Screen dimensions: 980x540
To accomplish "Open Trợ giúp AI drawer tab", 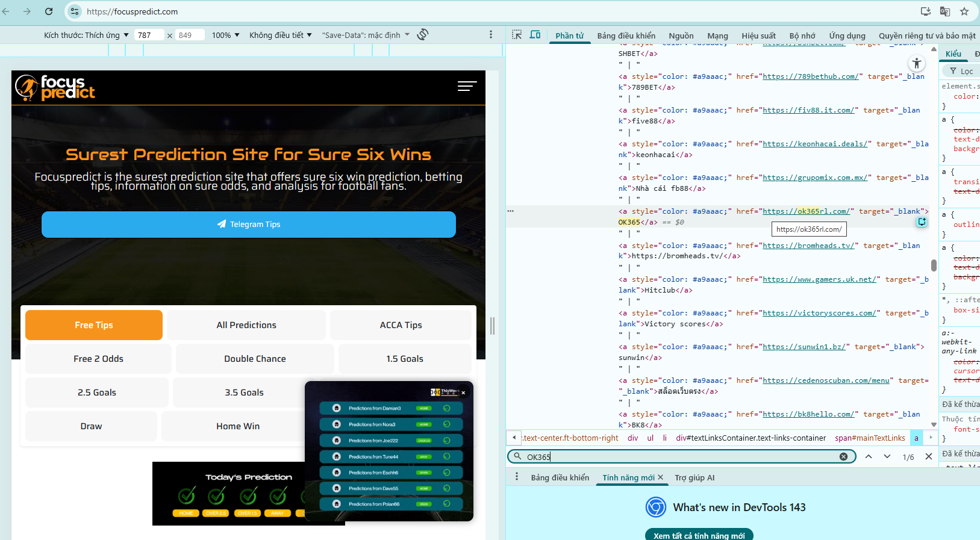I will click(694, 477).
